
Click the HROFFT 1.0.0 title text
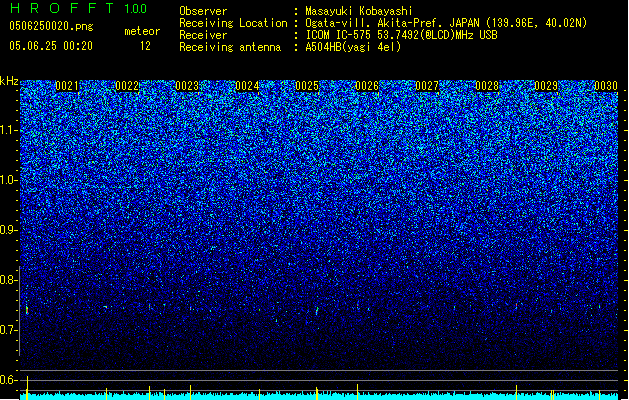tap(79, 8)
